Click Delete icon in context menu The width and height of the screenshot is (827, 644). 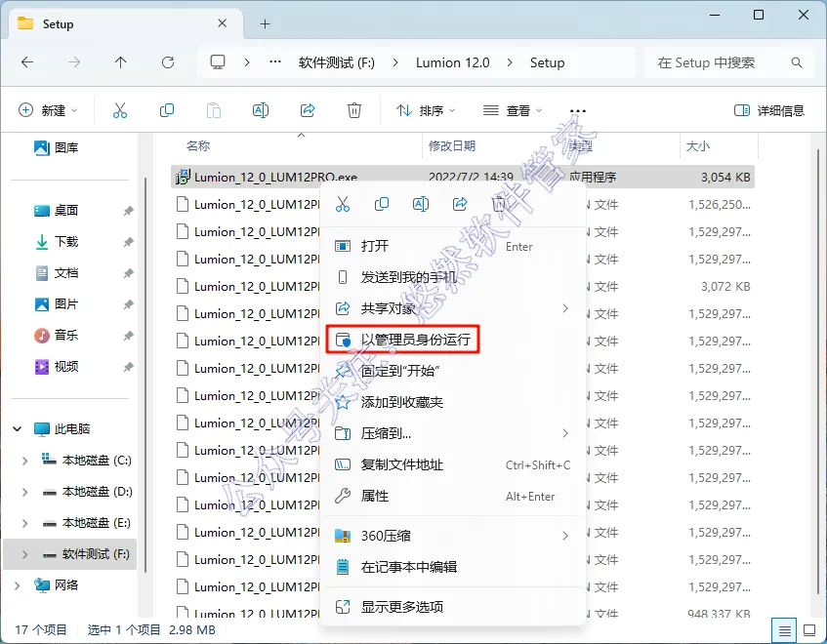(x=498, y=204)
